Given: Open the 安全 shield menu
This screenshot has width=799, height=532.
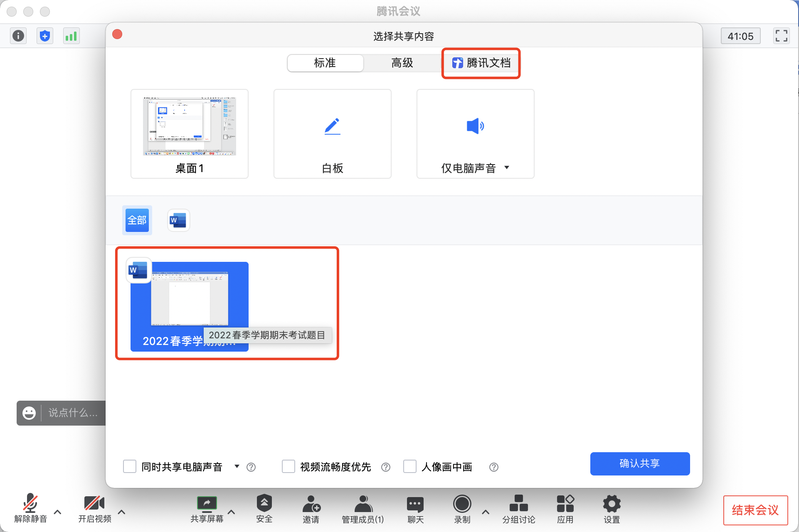Looking at the screenshot, I should 264,508.
